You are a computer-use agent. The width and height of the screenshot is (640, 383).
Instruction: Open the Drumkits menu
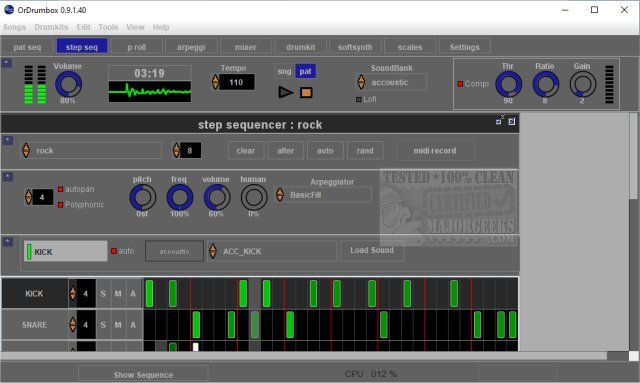(x=51, y=27)
